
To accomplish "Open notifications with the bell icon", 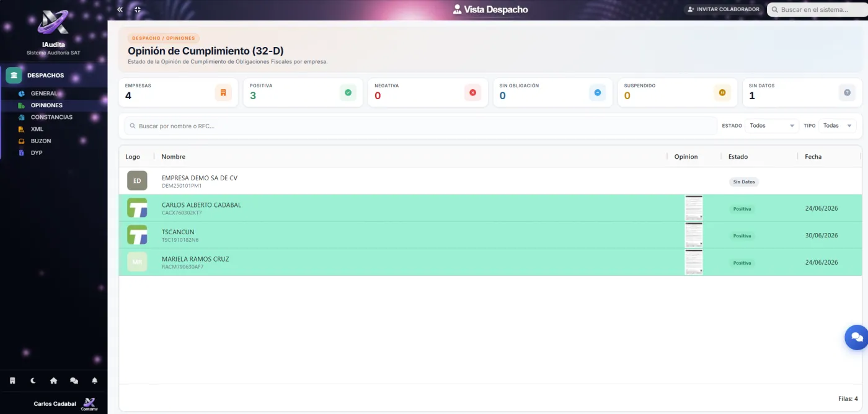I will pos(95,381).
